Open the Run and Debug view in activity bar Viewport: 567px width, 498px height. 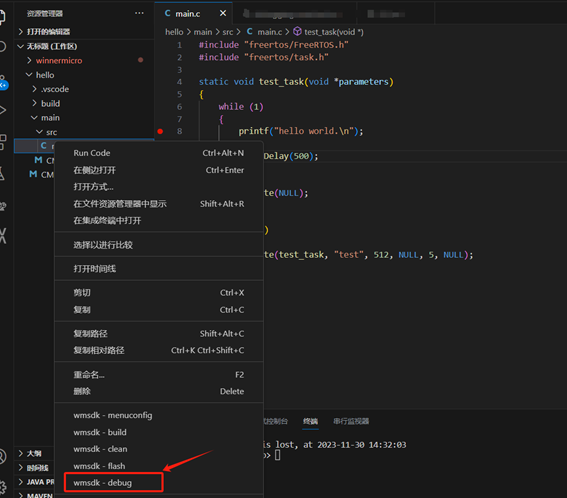2,110
